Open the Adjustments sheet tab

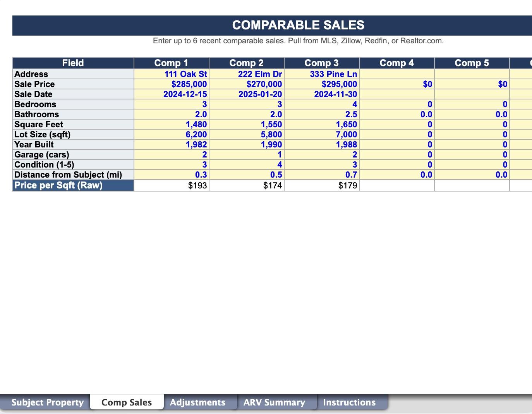[x=198, y=402]
